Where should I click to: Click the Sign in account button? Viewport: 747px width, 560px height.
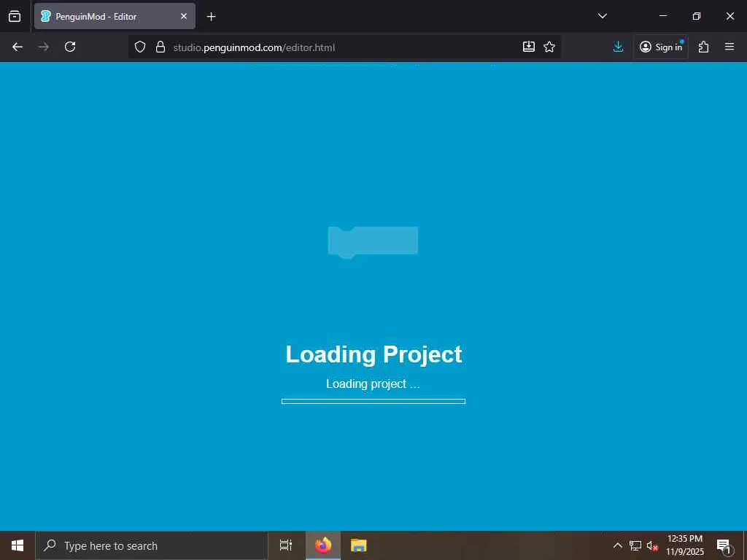(661, 47)
